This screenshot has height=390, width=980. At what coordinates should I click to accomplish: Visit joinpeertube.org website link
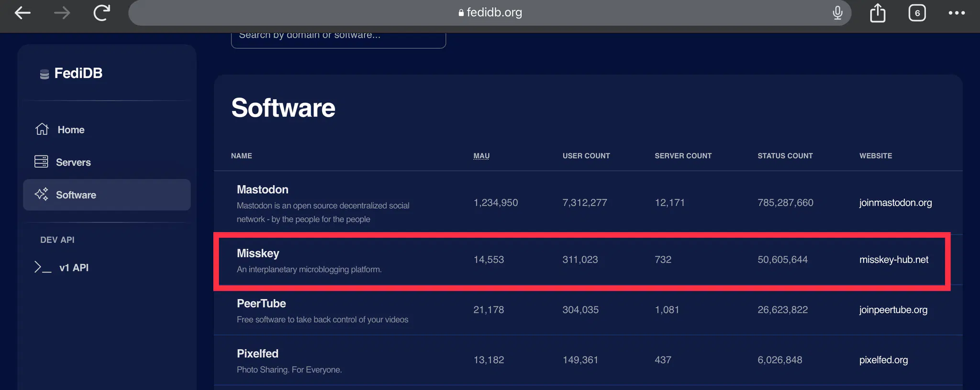click(893, 310)
